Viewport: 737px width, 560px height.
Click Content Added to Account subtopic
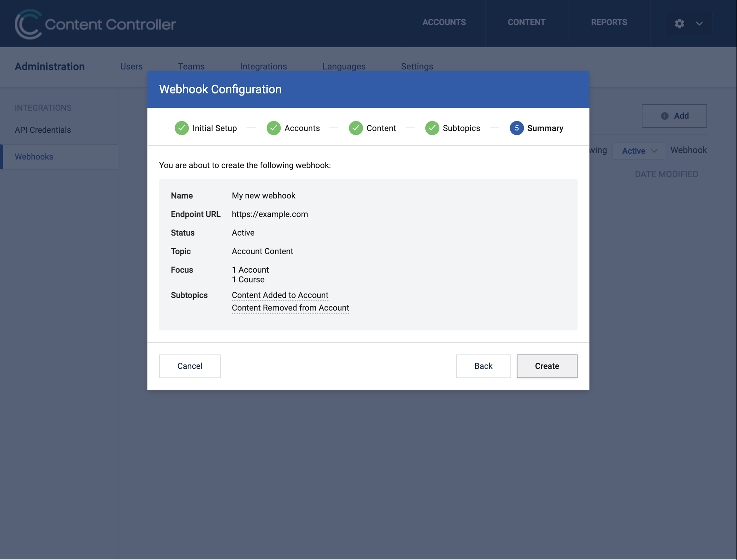(x=280, y=295)
